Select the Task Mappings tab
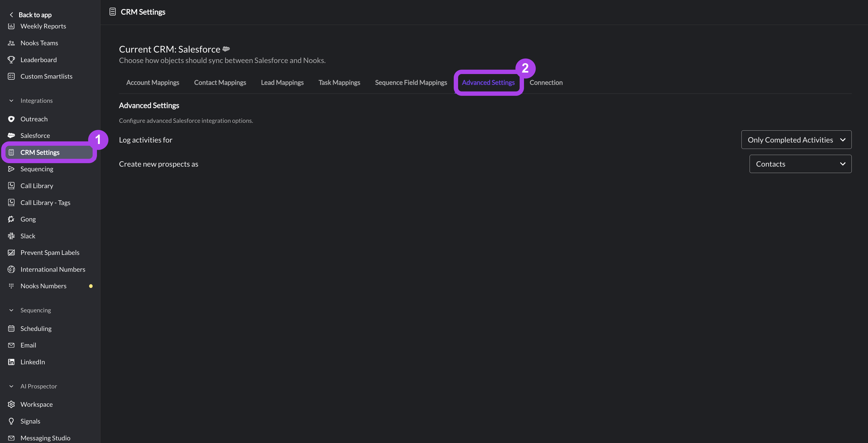 click(339, 82)
